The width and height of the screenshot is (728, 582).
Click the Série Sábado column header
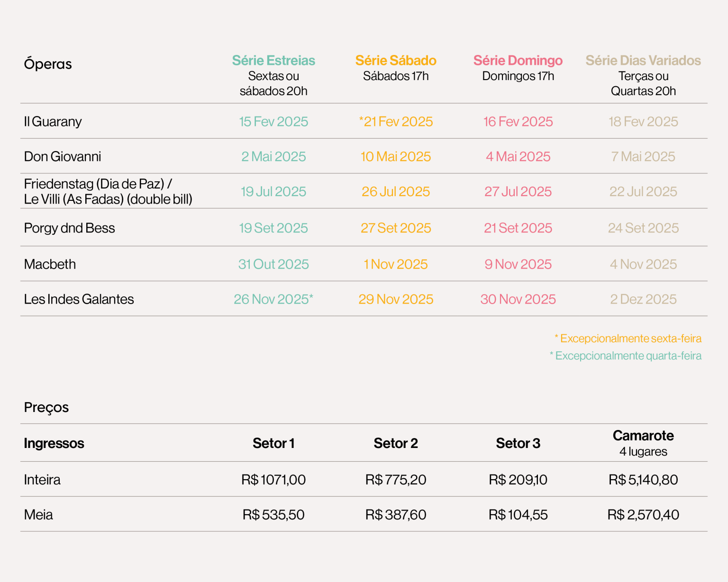click(396, 61)
